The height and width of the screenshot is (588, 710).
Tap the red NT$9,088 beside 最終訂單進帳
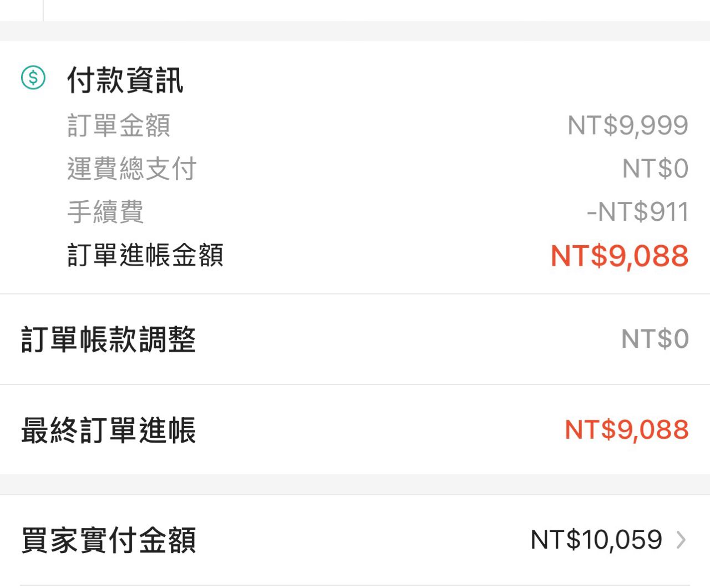pos(627,430)
